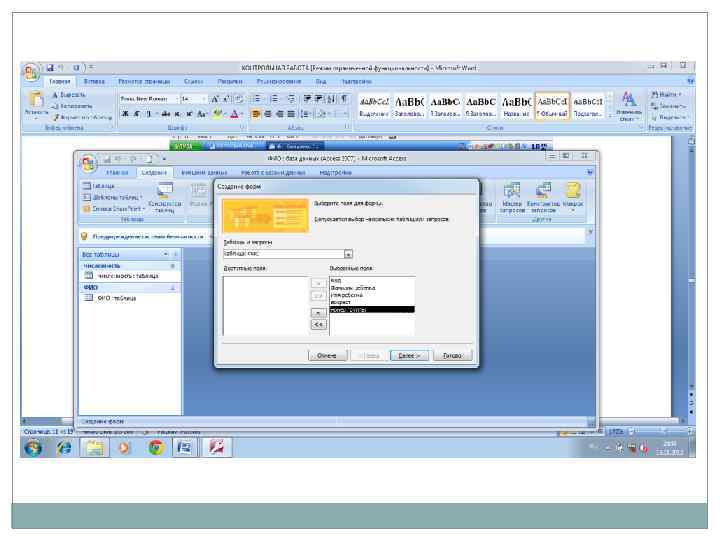Click Finish in the form wizard
The width and height of the screenshot is (720, 540).
pyautogui.click(x=452, y=355)
